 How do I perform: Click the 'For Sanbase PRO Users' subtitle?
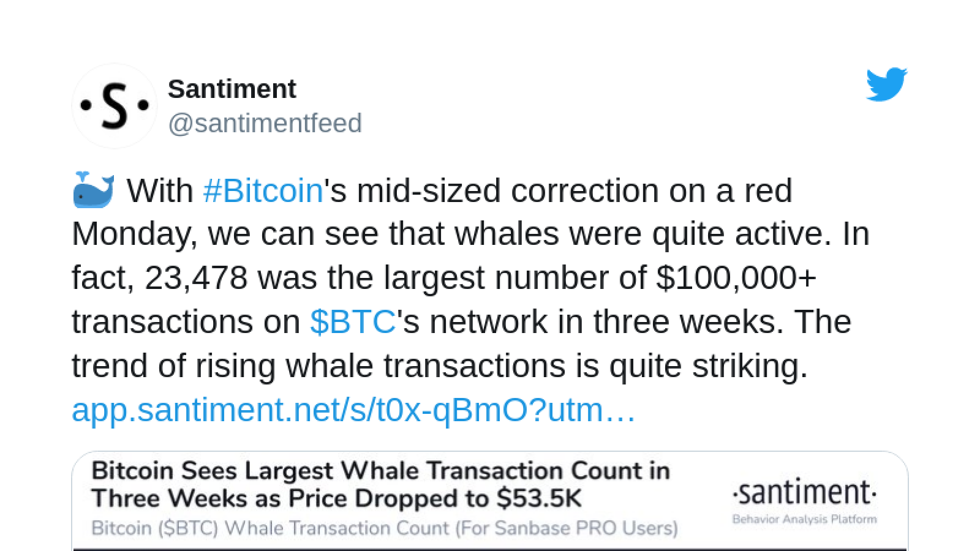coord(566,528)
